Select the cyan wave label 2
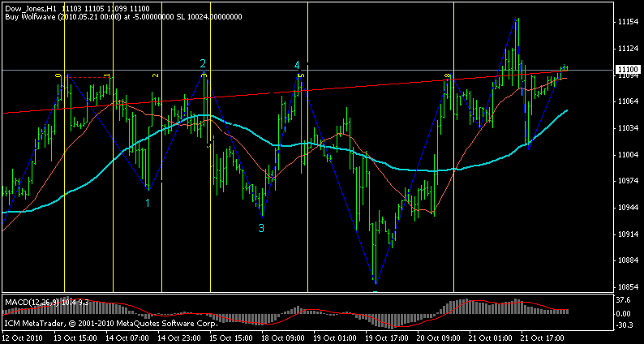Image resolution: width=644 pixels, height=344 pixels. pyautogui.click(x=203, y=63)
